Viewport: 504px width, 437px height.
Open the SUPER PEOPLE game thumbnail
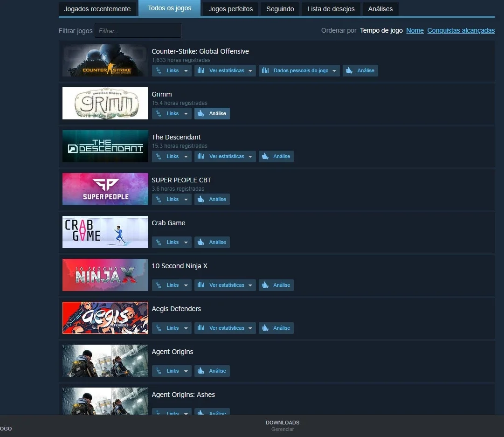105,189
